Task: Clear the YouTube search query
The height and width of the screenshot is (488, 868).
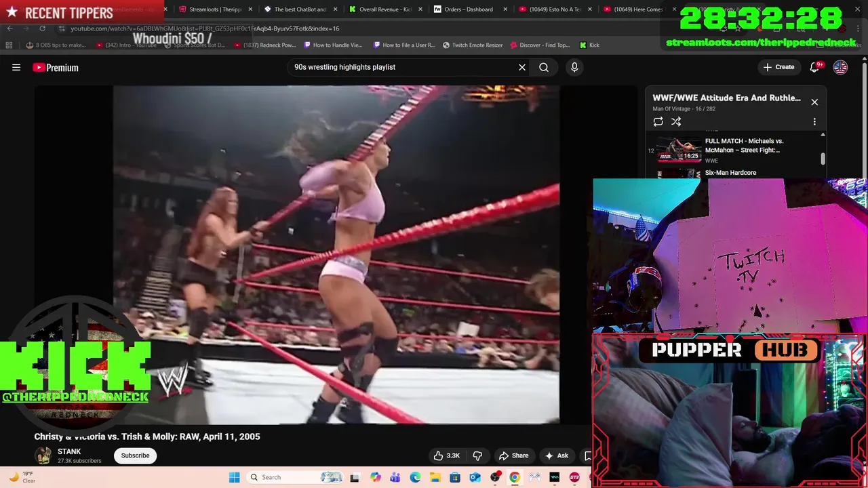Action: click(x=522, y=67)
